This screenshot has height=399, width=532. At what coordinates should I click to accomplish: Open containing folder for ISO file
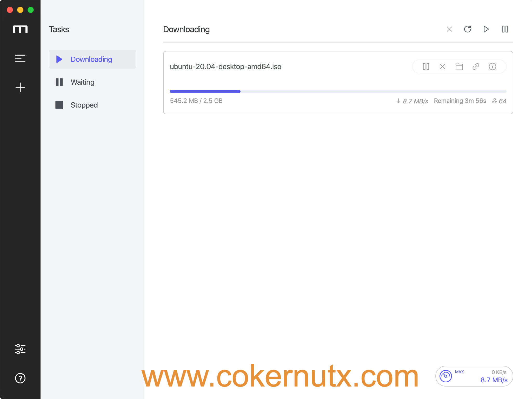point(460,66)
